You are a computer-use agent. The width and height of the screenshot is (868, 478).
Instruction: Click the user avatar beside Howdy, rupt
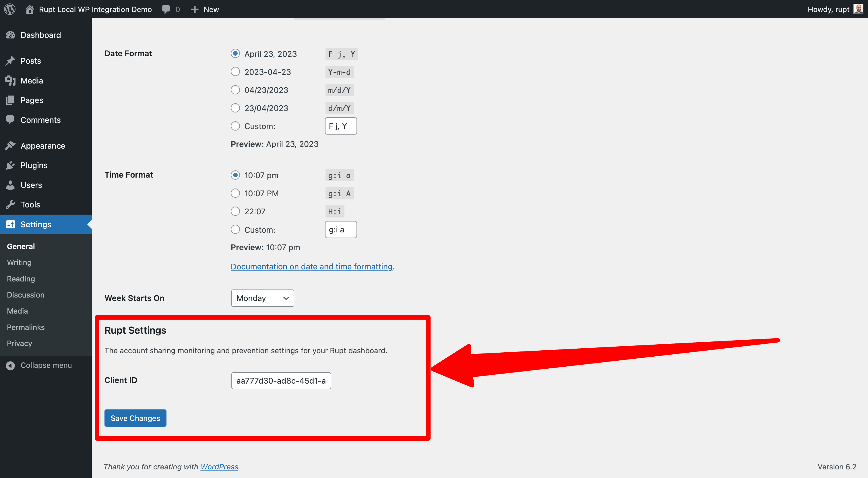click(x=858, y=9)
